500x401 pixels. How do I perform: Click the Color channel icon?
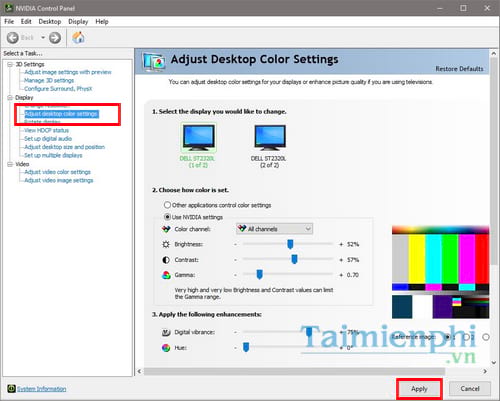click(x=166, y=229)
